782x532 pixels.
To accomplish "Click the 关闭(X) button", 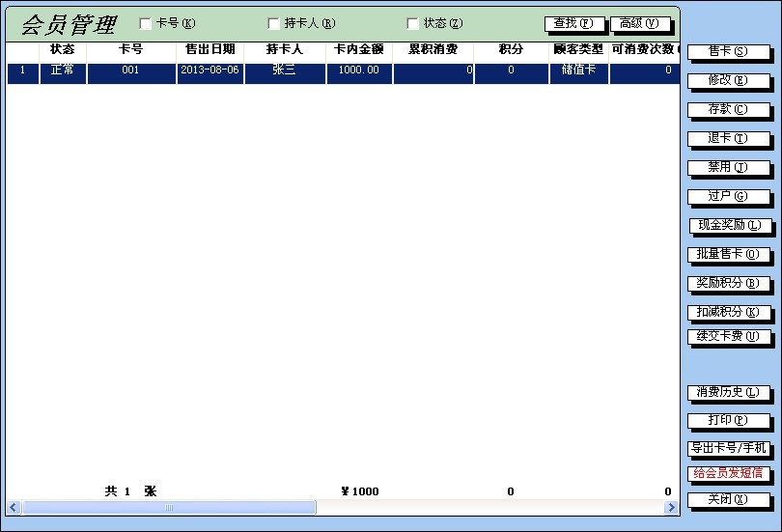I will (x=728, y=499).
